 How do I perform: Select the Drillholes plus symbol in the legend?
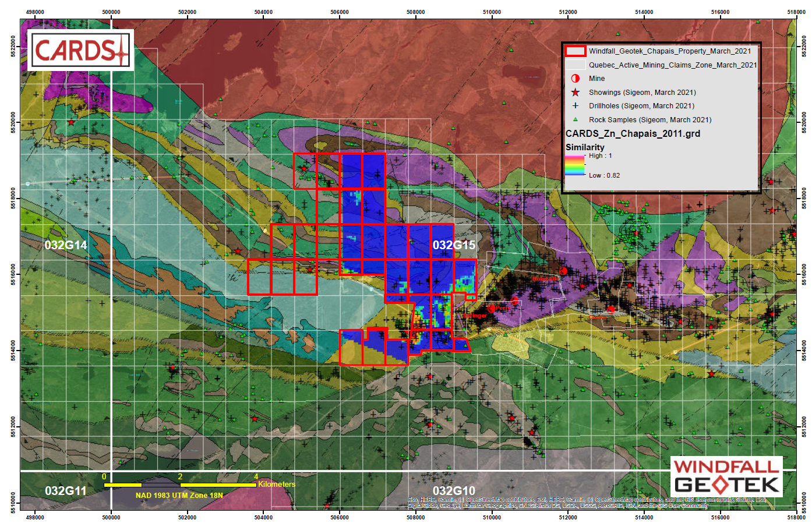tap(576, 106)
